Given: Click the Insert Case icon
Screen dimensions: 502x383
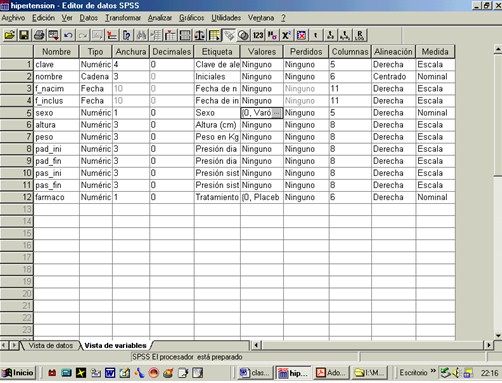Looking at the screenshot, I should [x=156, y=35].
